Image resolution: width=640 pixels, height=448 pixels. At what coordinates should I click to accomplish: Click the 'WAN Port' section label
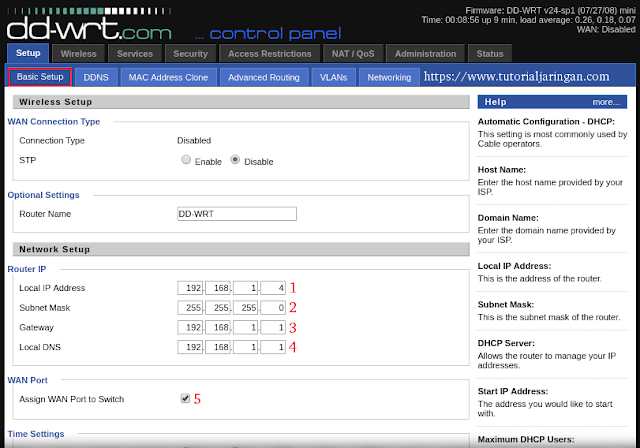click(x=27, y=380)
